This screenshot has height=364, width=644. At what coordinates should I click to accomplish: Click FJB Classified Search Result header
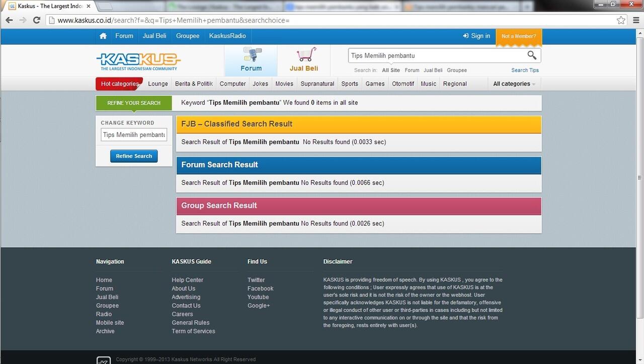[359, 124]
